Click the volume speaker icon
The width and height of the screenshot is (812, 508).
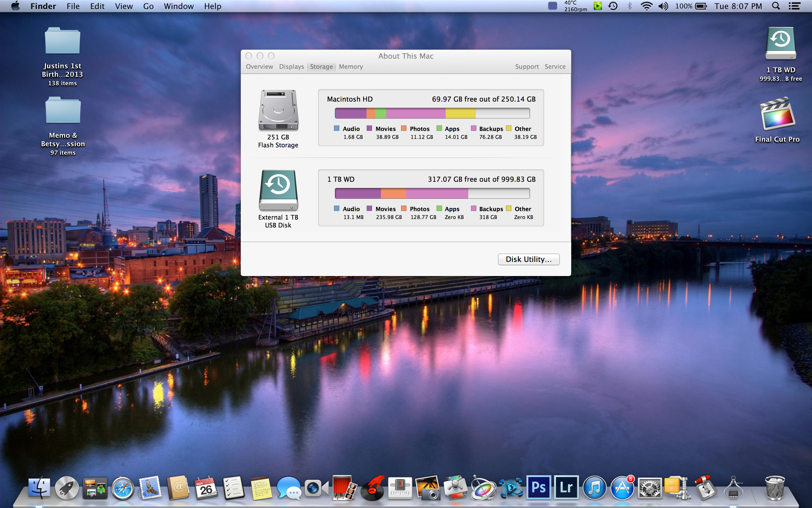tap(663, 6)
